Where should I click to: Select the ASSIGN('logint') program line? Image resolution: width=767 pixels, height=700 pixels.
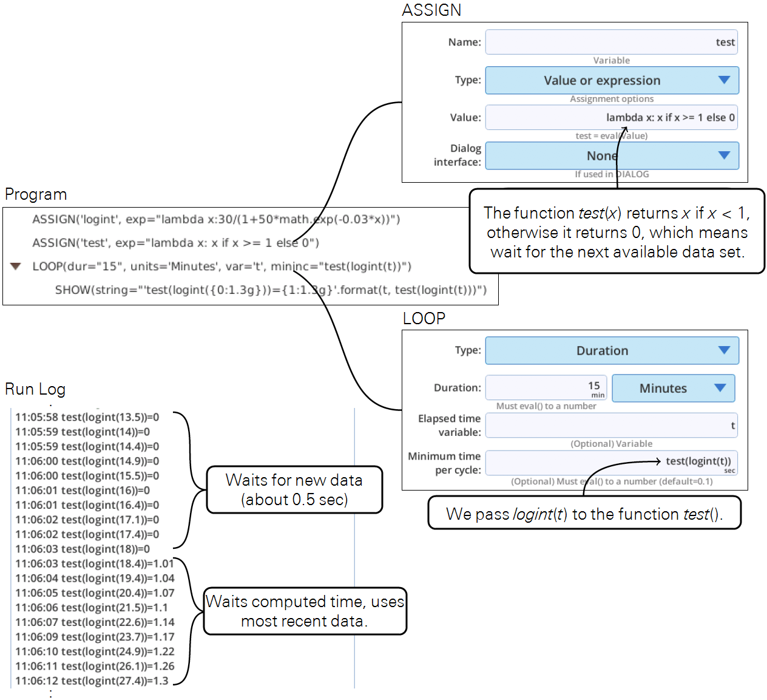click(x=216, y=219)
